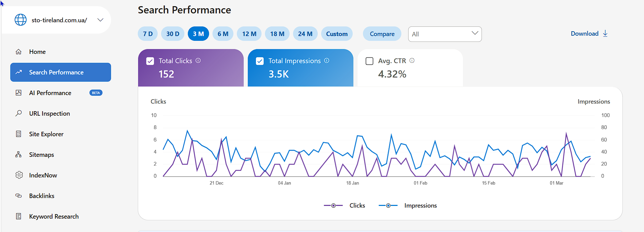Screen dimensions: 644x232
Task: Open Search Performance in the sidebar
Action: pos(61,72)
